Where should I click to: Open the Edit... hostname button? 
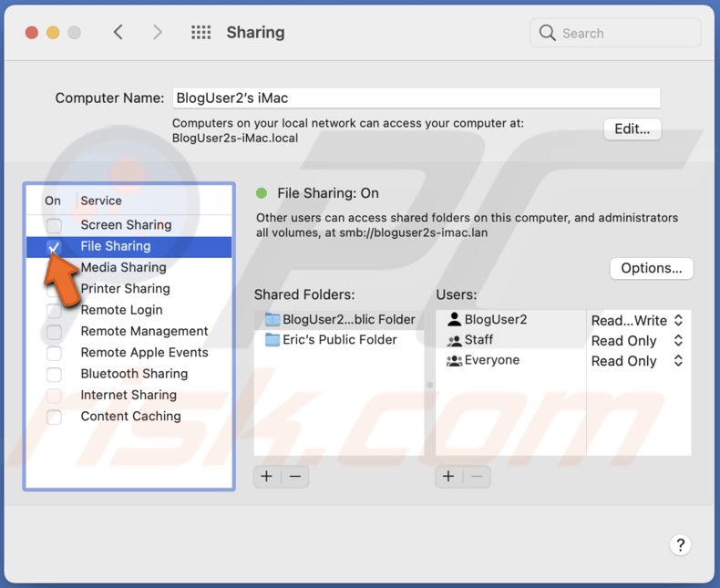pos(632,129)
